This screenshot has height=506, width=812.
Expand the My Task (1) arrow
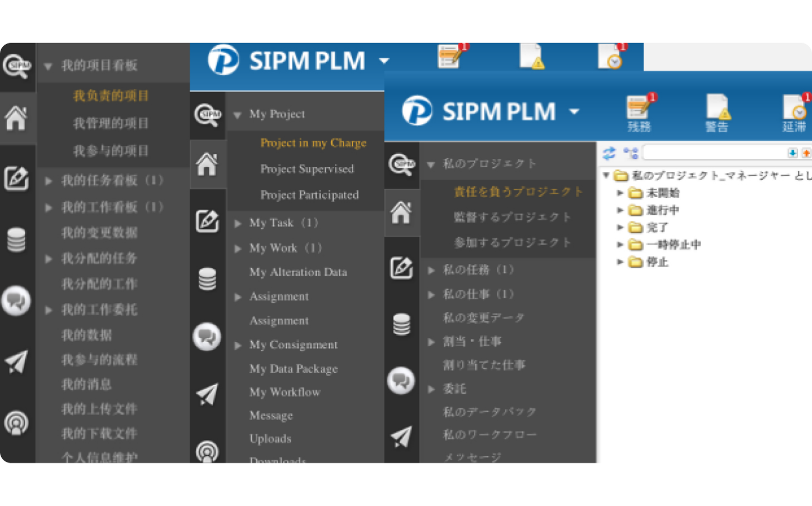click(238, 223)
